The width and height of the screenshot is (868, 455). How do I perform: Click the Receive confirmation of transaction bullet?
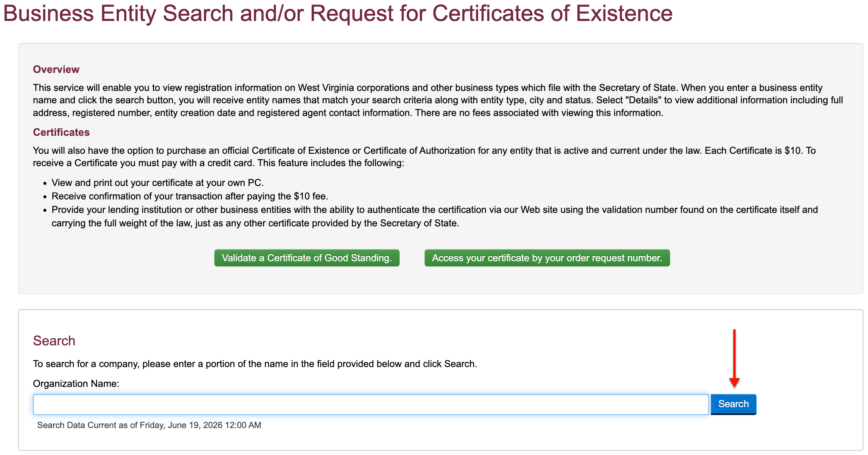coord(190,196)
